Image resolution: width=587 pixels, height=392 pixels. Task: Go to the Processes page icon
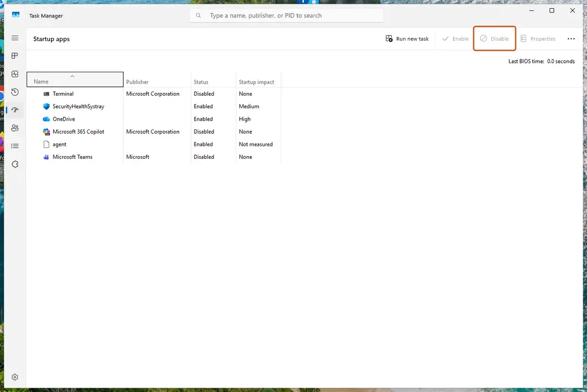click(15, 56)
